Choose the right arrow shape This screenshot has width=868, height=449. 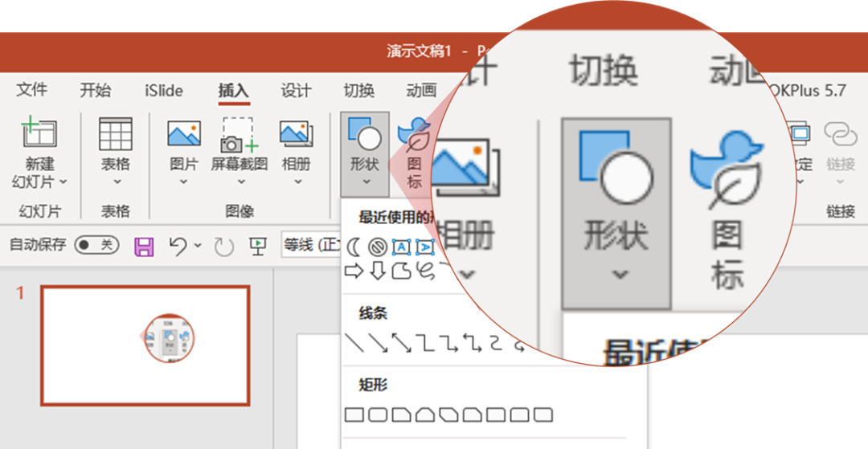(353, 271)
